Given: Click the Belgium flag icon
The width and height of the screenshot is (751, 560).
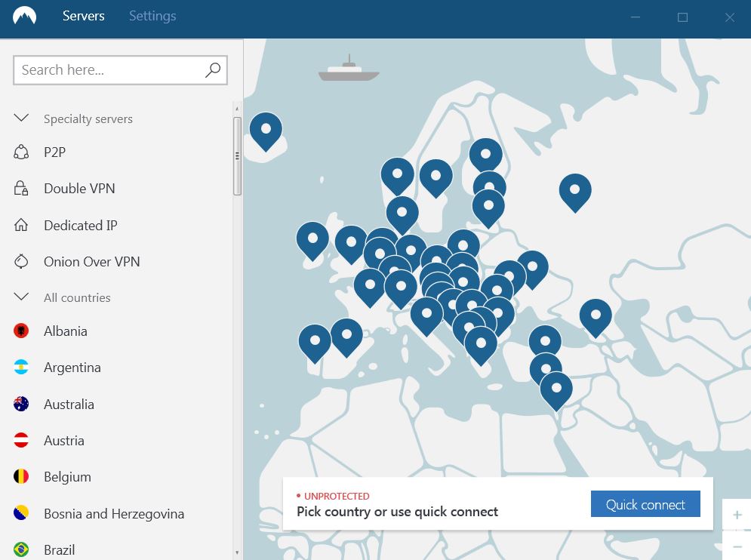Looking at the screenshot, I should 21,476.
